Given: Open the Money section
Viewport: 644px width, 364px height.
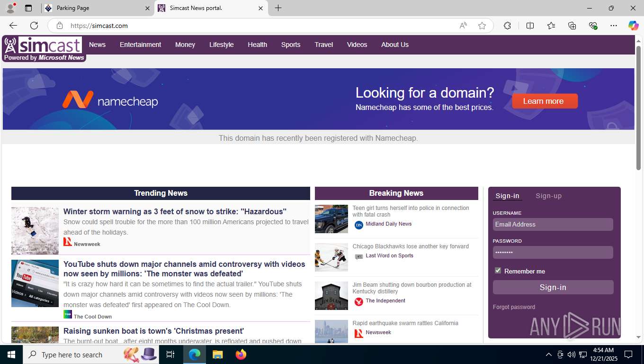Looking at the screenshot, I should [185, 45].
